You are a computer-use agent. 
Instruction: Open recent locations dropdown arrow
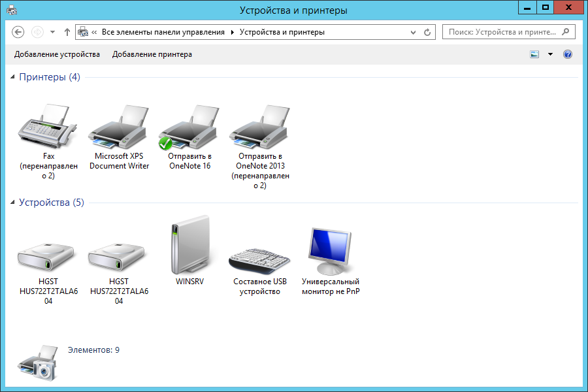coord(52,32)
